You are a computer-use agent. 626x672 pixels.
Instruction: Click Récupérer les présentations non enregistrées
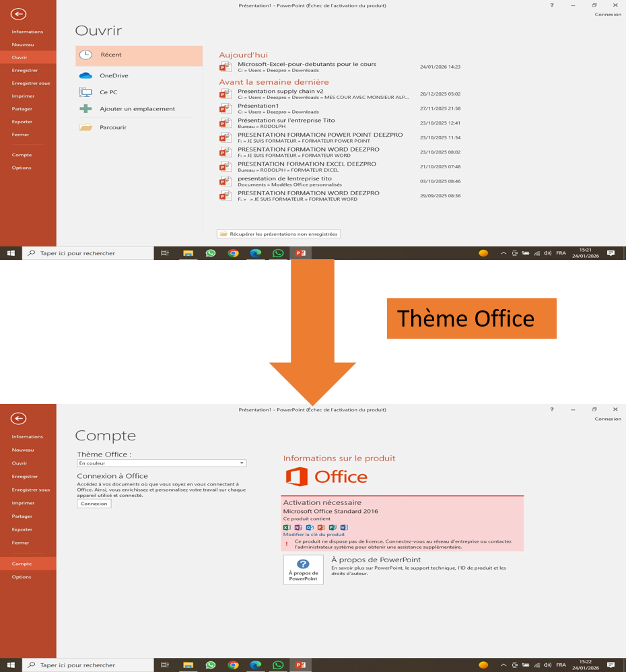pos(279,234)
